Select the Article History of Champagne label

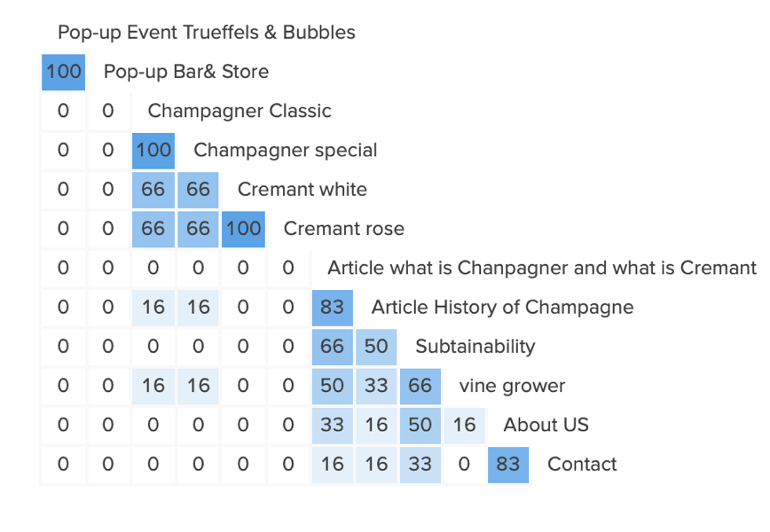(502, 308)
